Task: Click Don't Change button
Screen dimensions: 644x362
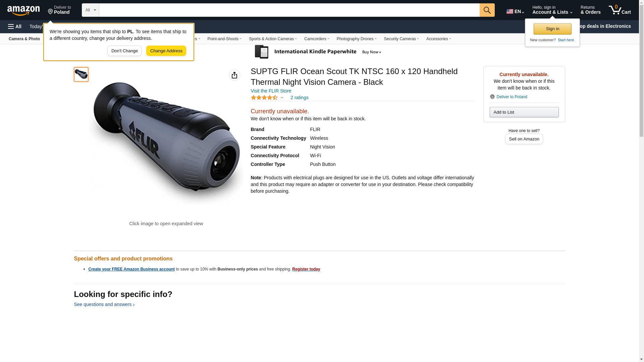Action: coord(124,51)
